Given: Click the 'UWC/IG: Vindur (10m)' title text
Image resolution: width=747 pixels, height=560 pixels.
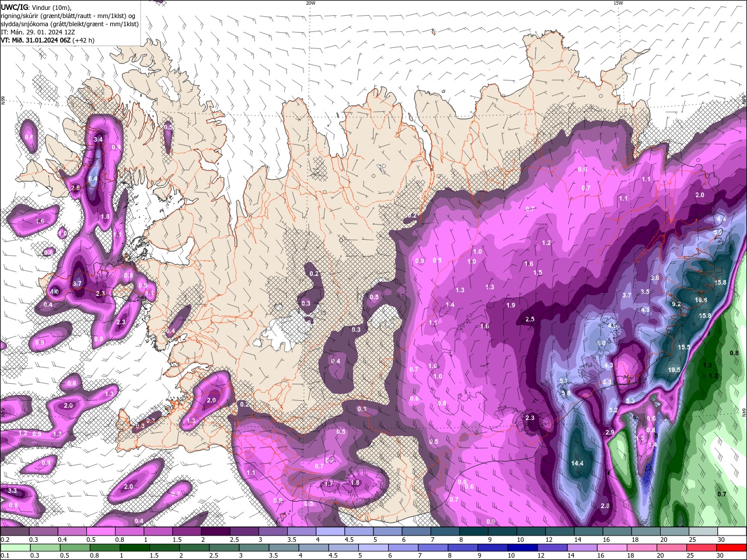Looking at the screenshot, I should [x=36, y=7].
